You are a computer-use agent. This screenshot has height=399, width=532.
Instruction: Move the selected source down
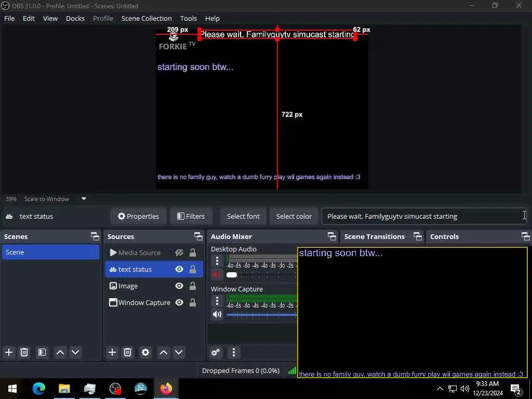coord(179,353)
